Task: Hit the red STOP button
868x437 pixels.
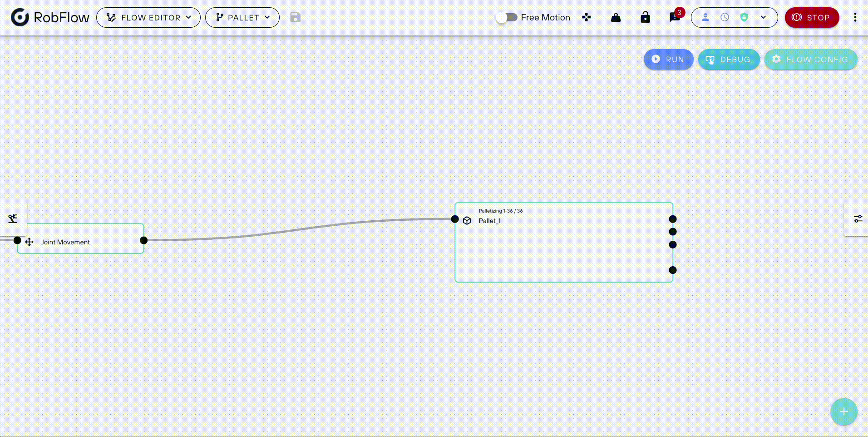Action: (x=812, y=17)
